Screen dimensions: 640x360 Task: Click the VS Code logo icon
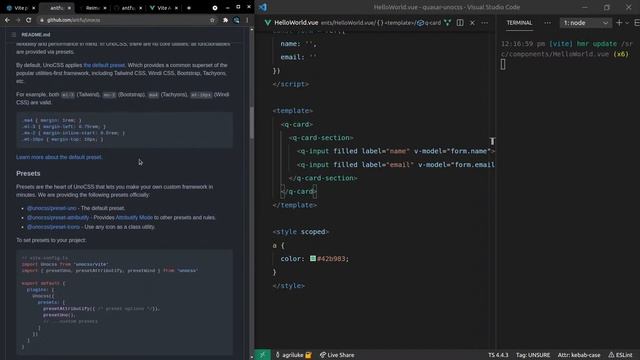[x=263, y=7]
